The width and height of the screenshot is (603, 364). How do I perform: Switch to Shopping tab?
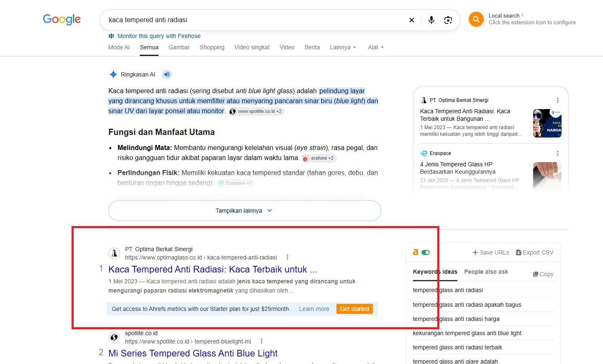[x=212, y=47]
